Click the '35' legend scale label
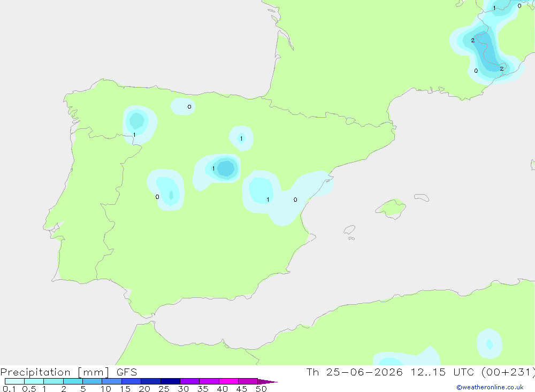Viewport: 535px width, 392px height. 203,389
